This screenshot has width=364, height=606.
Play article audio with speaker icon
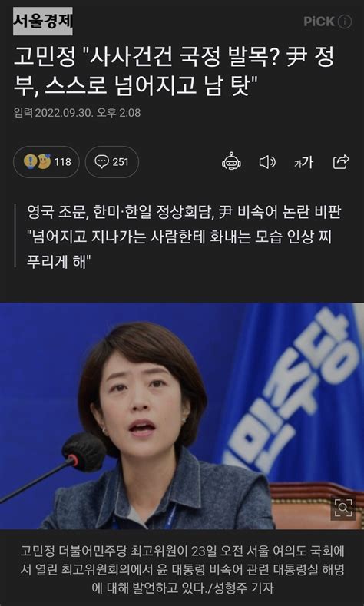(267, 162)
